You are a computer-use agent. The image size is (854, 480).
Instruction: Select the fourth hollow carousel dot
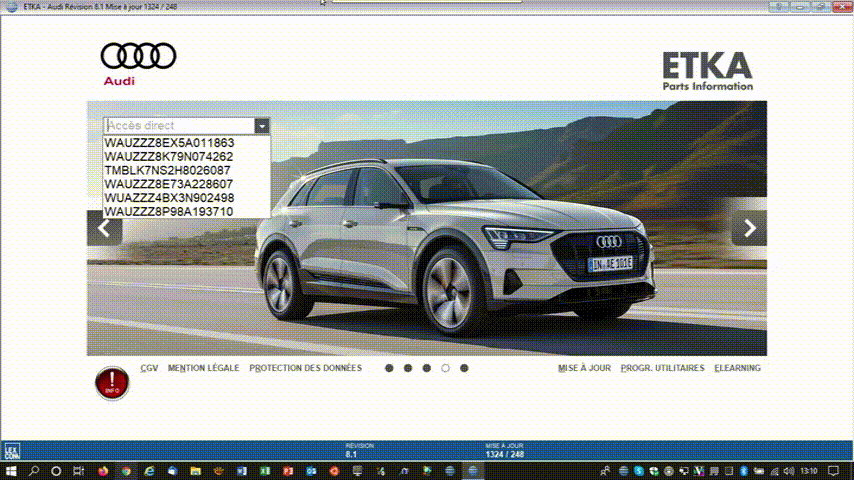(x=446, y=368)
